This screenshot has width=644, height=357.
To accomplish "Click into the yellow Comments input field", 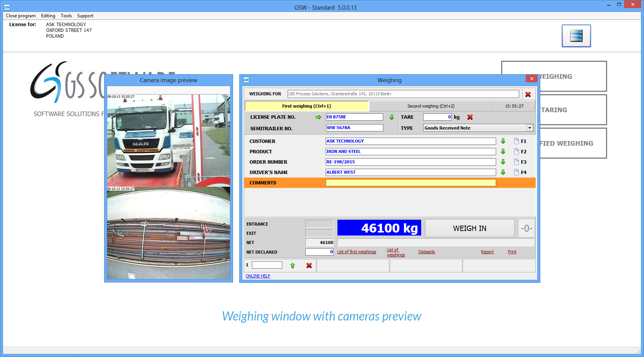I will 411,183.
